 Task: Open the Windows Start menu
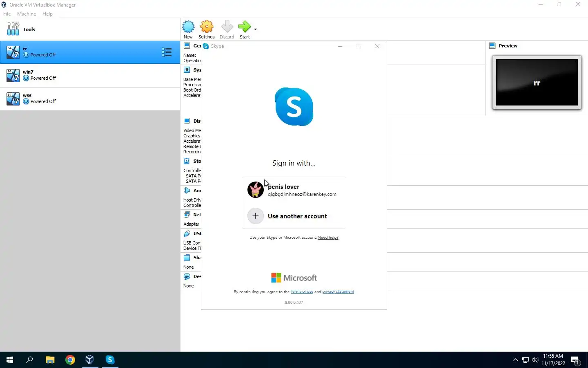point(10,360)
